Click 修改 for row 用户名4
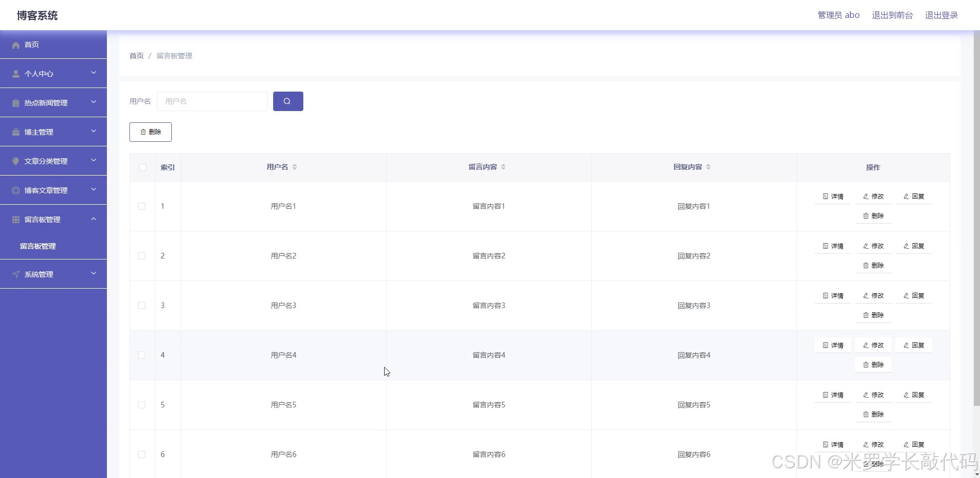This screenshot has height=478, width=980. click(873, 345)
